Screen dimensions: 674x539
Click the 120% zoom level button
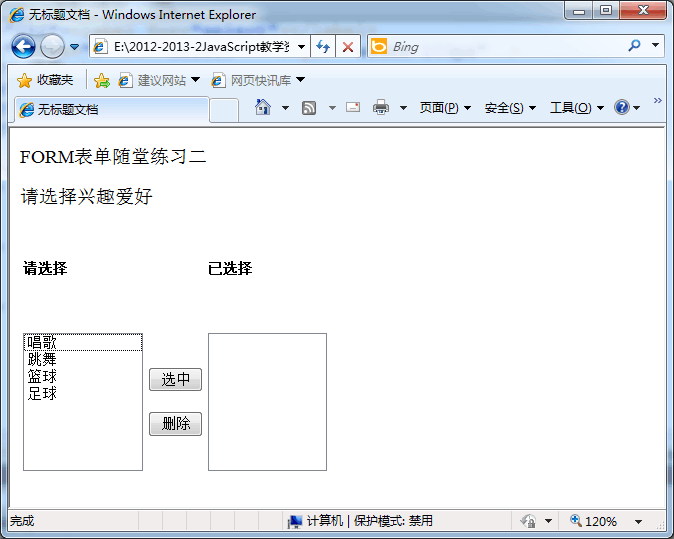pos(594,521)
